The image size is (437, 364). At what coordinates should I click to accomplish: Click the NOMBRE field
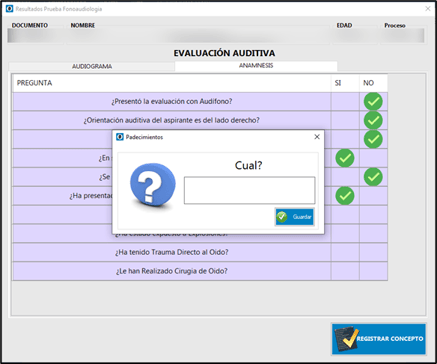tap(198, 36)
